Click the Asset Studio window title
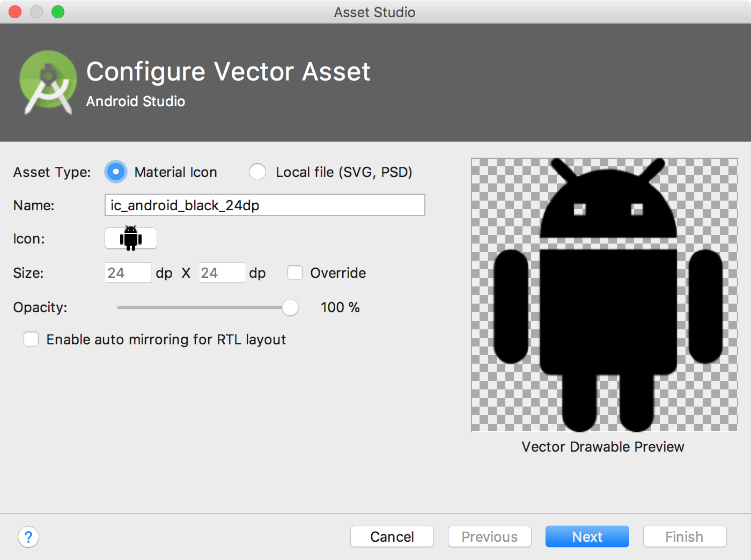Viewport: 751px width, 560px height. [374, 12]
